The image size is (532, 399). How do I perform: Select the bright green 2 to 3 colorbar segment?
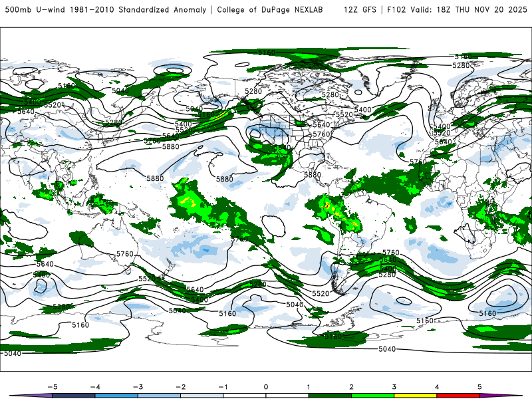click(373, 396)
